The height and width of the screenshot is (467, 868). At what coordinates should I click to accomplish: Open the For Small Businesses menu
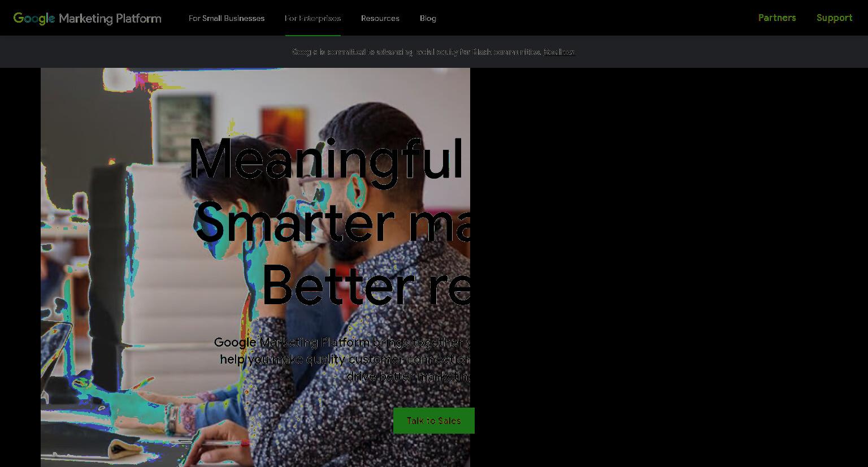(227, 18)
